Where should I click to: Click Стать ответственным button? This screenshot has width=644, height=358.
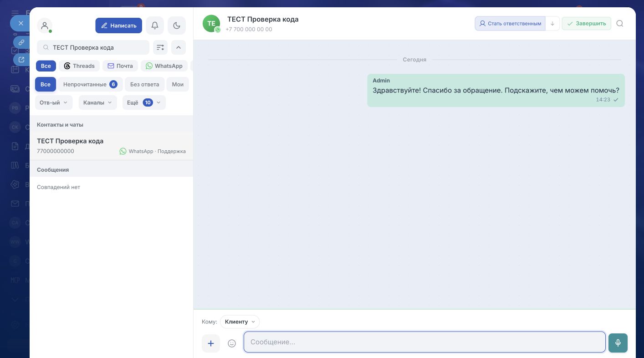point(510,24)
